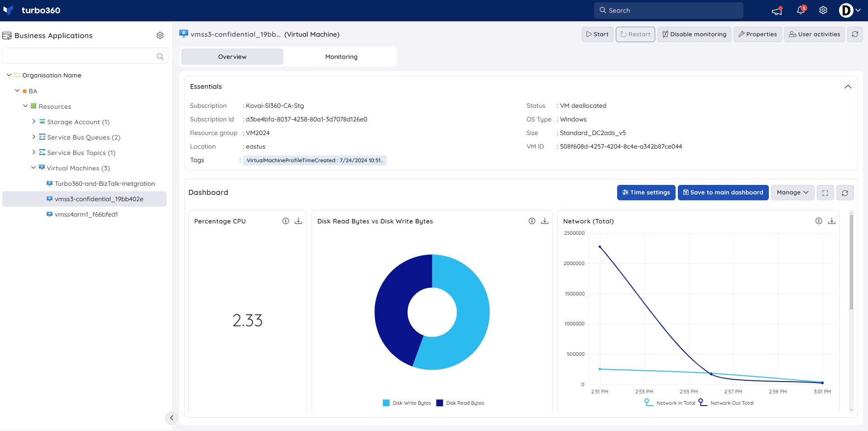Download Percentage CPU widget data
This screenshot has width=868, height=431.
click(x=298, y=221)
